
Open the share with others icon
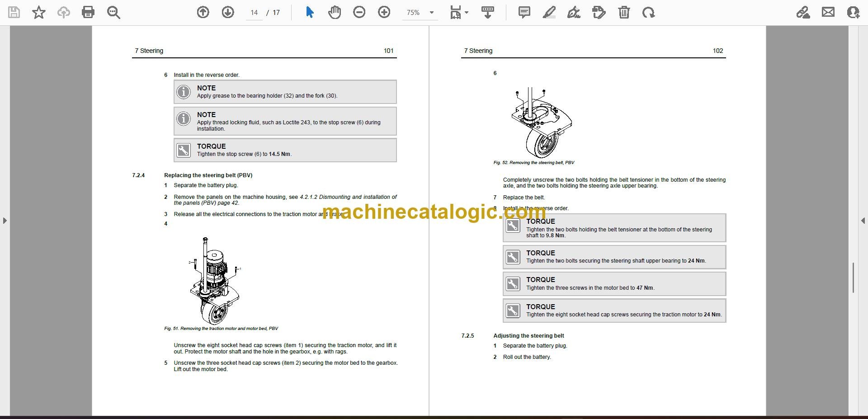click(853, 12)
